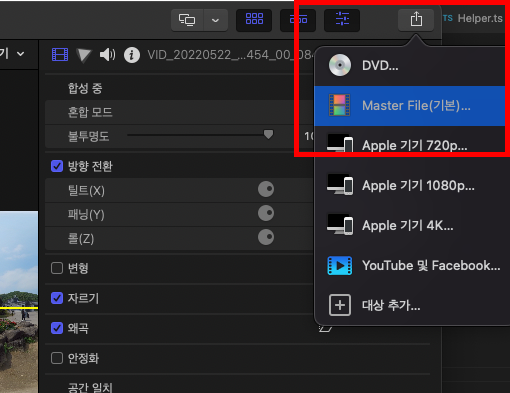Open the Color inspector triangle tab
The image size is (510, 393).
[83, 55]
